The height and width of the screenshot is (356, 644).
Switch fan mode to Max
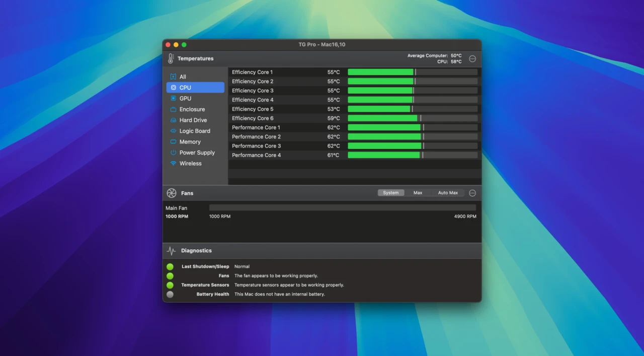pos(418,193)
